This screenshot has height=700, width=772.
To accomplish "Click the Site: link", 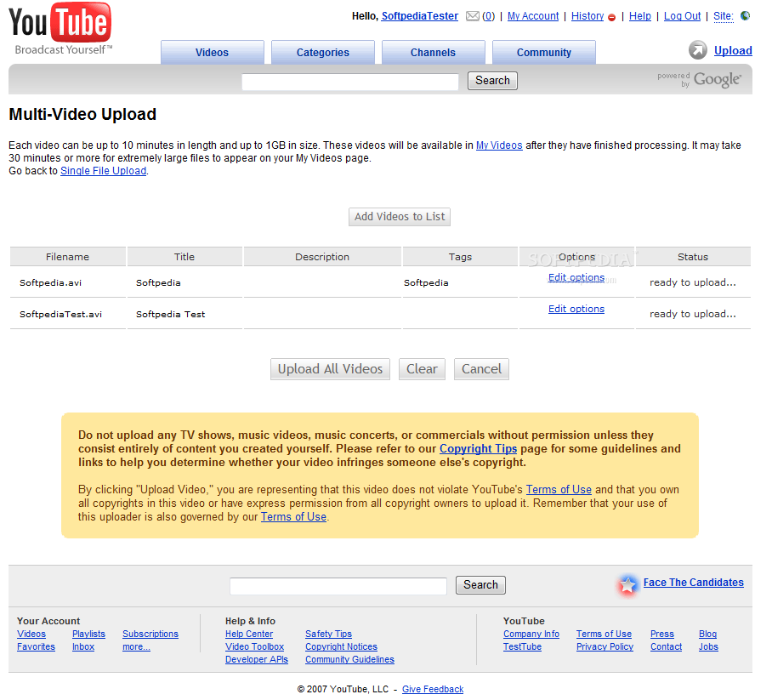I will 724,16.
